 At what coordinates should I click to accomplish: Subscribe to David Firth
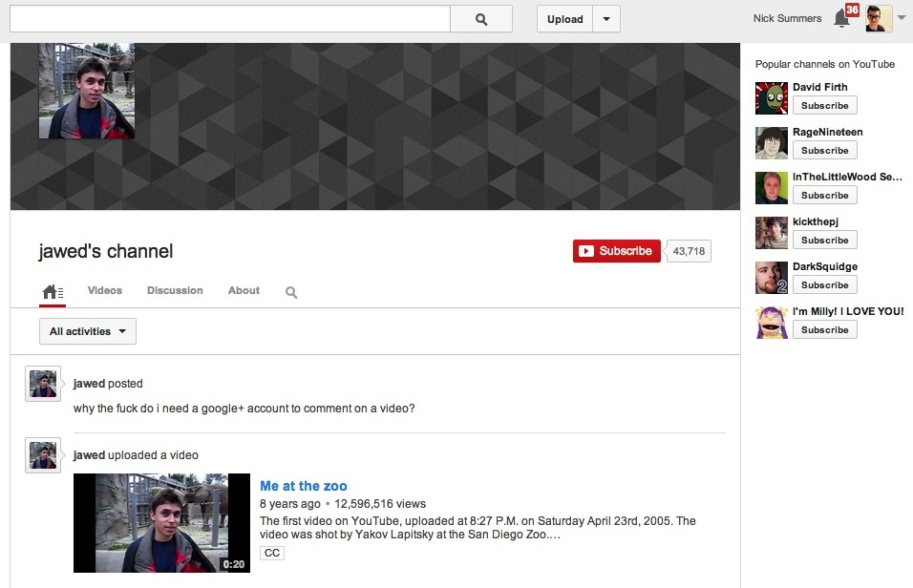coord(824,105)
